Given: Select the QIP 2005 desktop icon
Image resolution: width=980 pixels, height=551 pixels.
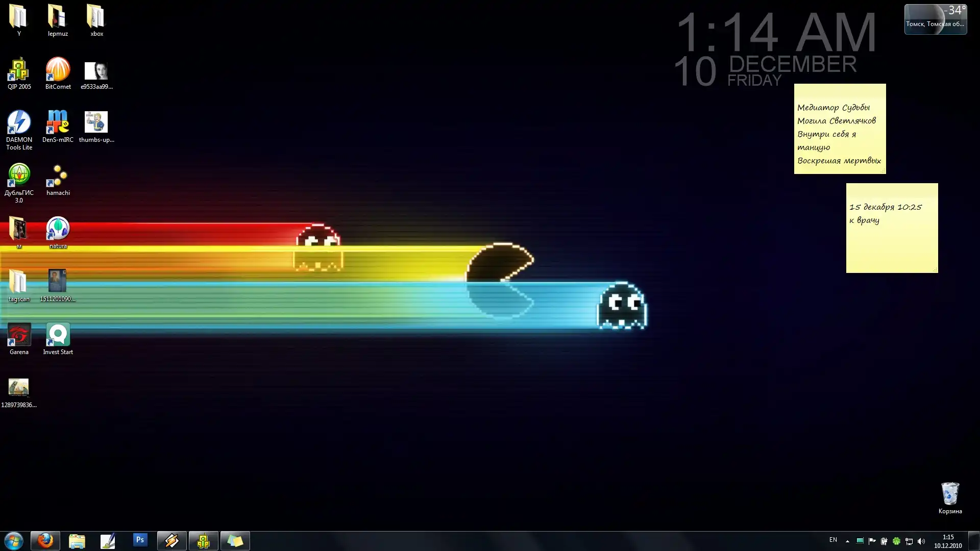Looking at the screenshot, I should 19,70.
